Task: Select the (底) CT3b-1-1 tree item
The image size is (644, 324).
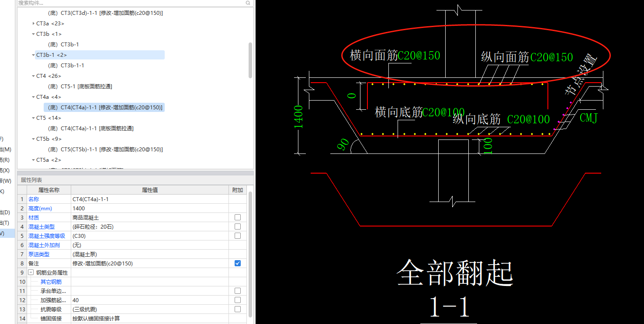Action: coord(66,66)
